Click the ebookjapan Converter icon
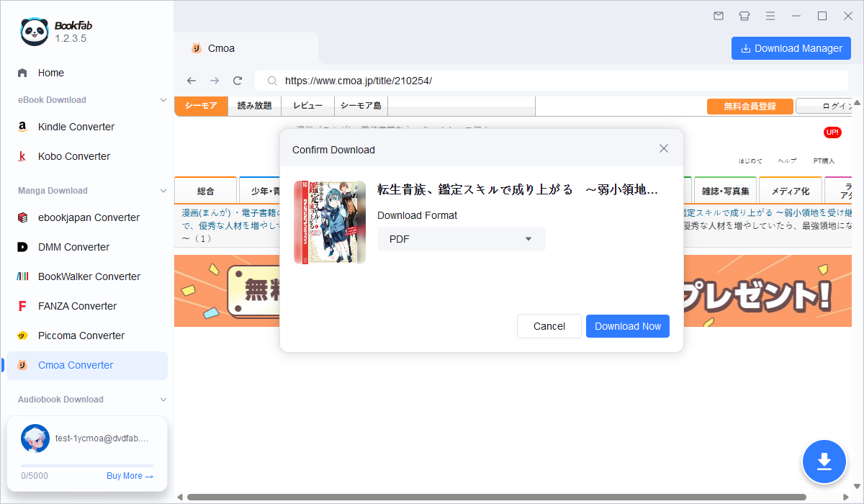This screenshot has width=864, height=504. 23,217
